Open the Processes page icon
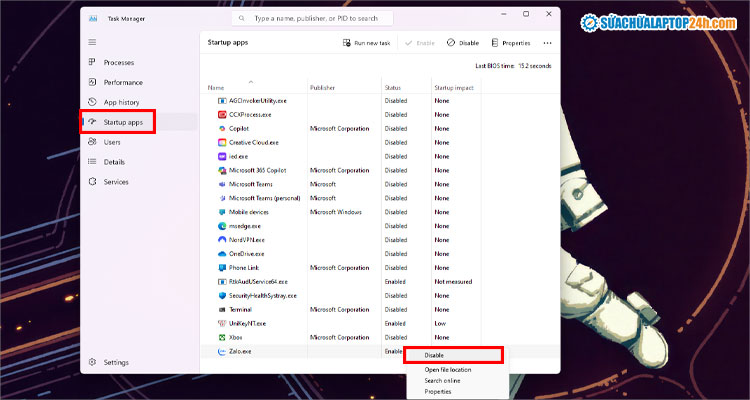The width and height of the screenshot is (750, 400). pos(94,62)
